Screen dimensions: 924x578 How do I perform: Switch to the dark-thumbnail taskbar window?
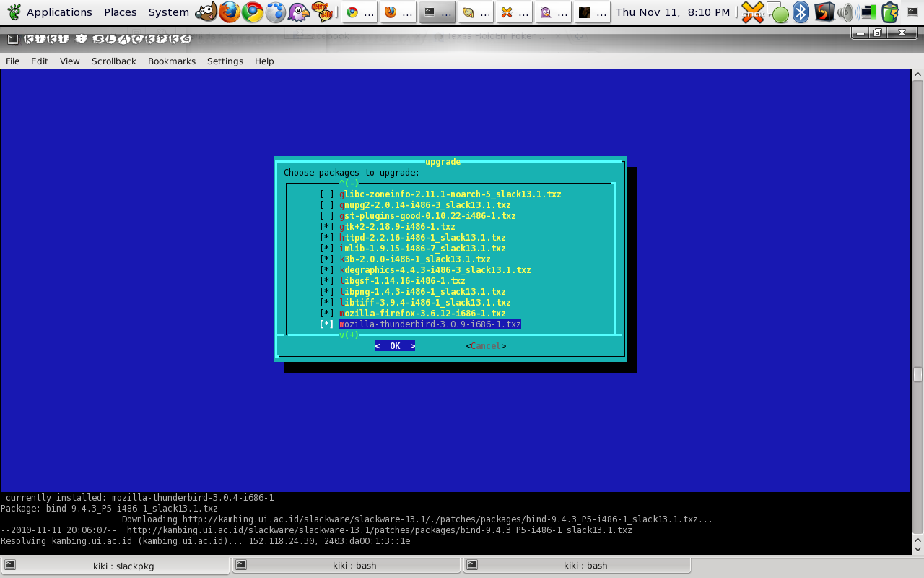click(x=593, y=12)
